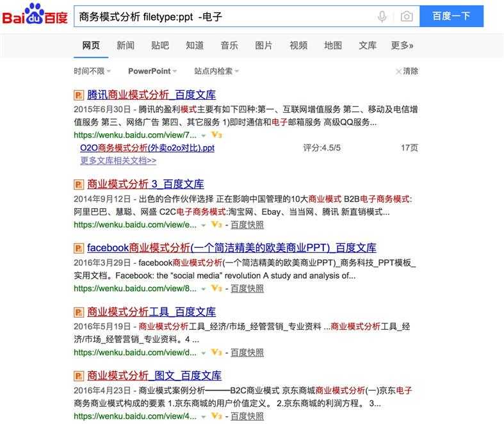Clear filters with the 清除 button
This screenshot has width=504, height=424.
point(407,71)
